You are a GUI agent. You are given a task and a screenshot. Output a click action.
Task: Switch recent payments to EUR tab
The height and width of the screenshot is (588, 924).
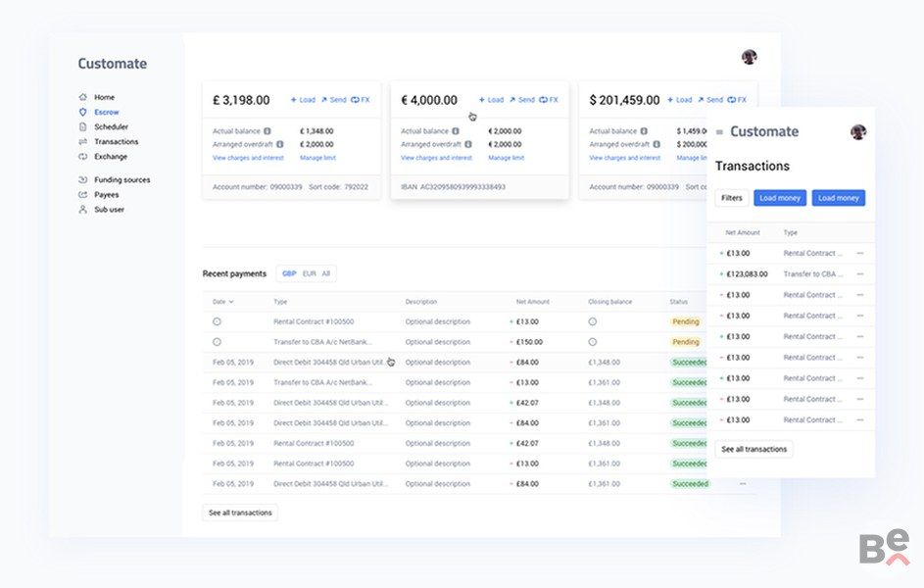pyautogui.click(x=310, y=274)
